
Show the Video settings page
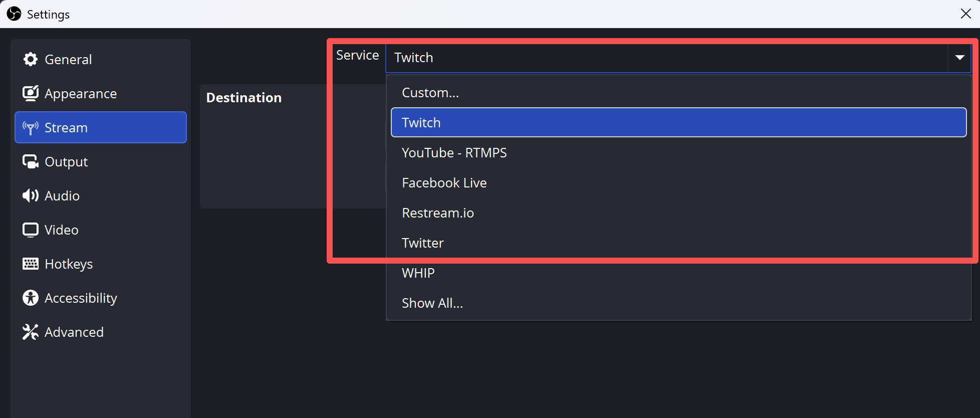click(101, 230)
